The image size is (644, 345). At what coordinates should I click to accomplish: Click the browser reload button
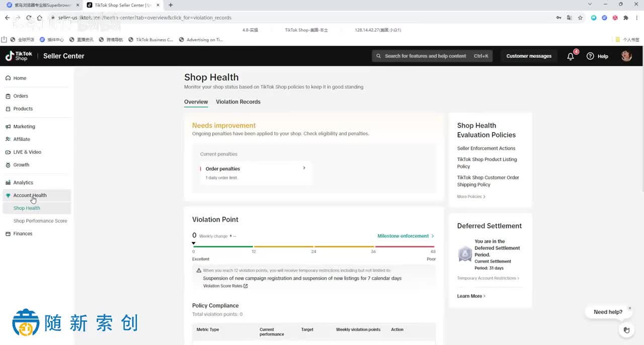(29, 18)
